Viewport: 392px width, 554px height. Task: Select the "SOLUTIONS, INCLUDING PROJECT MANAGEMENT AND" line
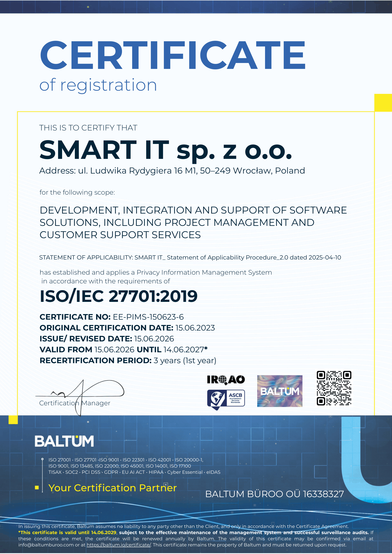pyautogui.click(x=177, y=223)
